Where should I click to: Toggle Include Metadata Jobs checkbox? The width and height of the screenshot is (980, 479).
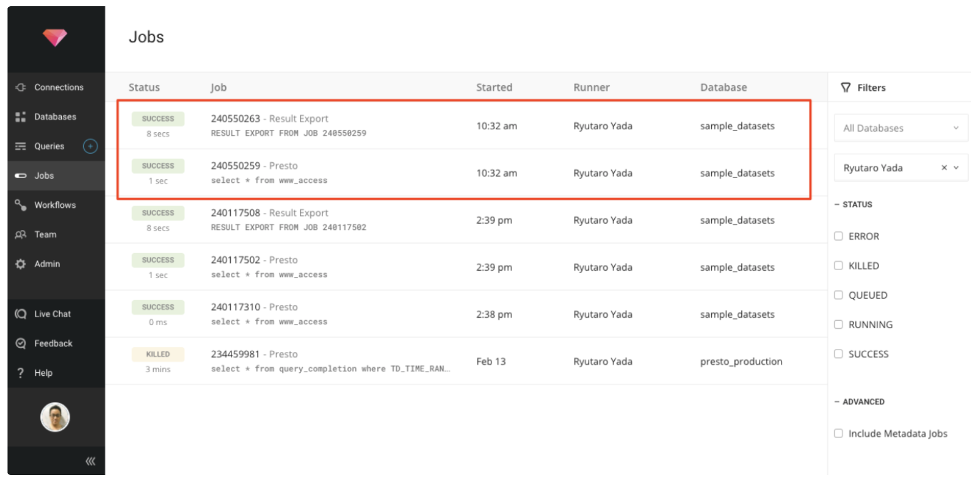838,434
